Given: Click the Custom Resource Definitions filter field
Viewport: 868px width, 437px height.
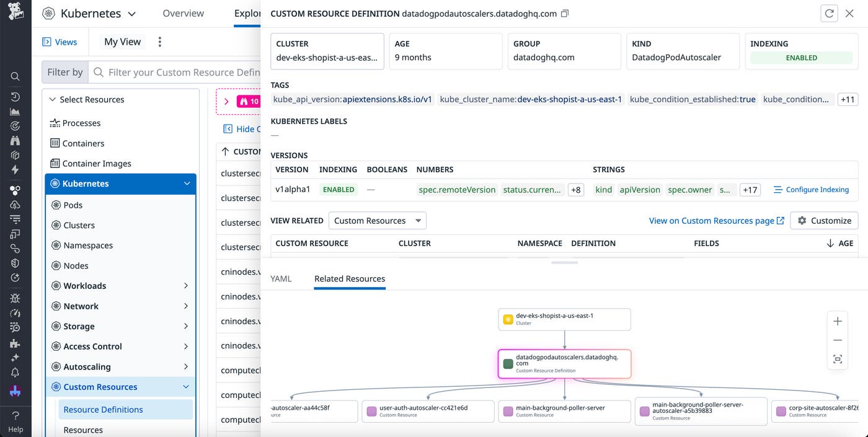Looking at the screenshot, I should (174, 72).
